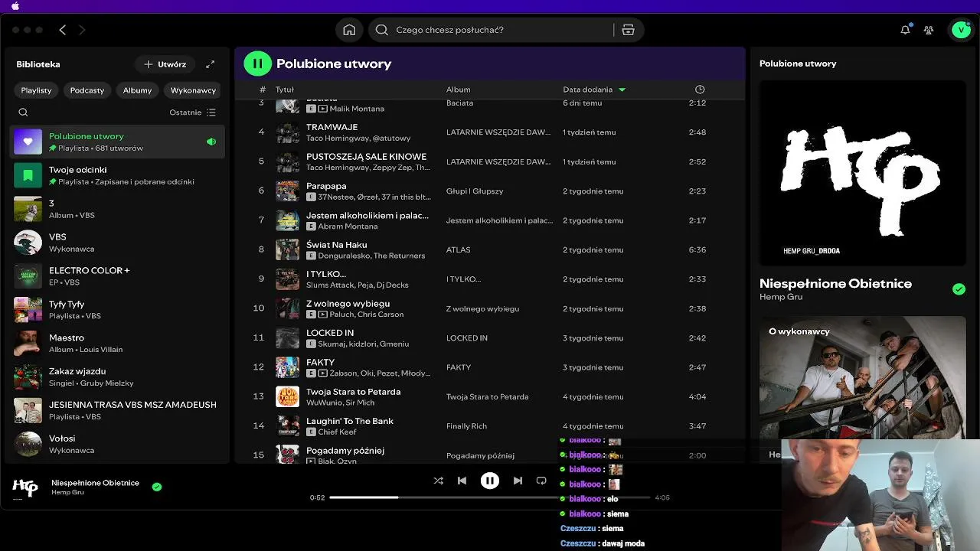Skip to previous track
The height and width of the screenshot is (551, 980).
pos(462,481)
